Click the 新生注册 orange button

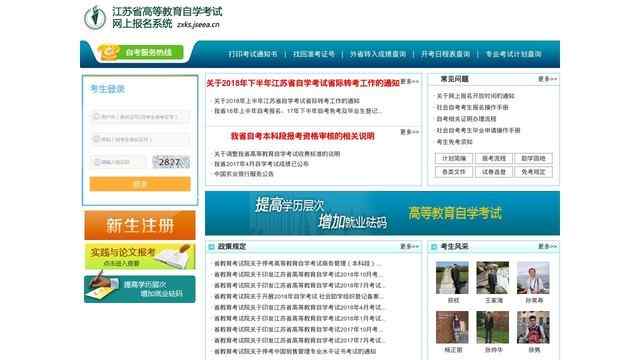(140, 225)
